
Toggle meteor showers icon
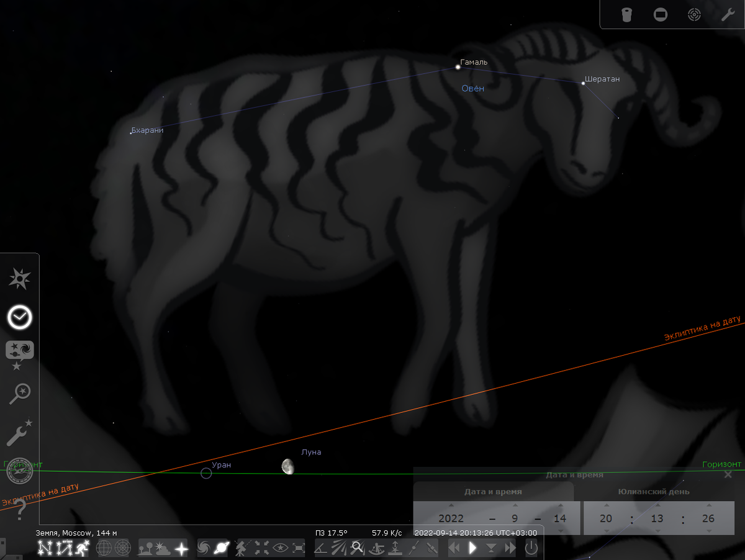click(340, 548)
